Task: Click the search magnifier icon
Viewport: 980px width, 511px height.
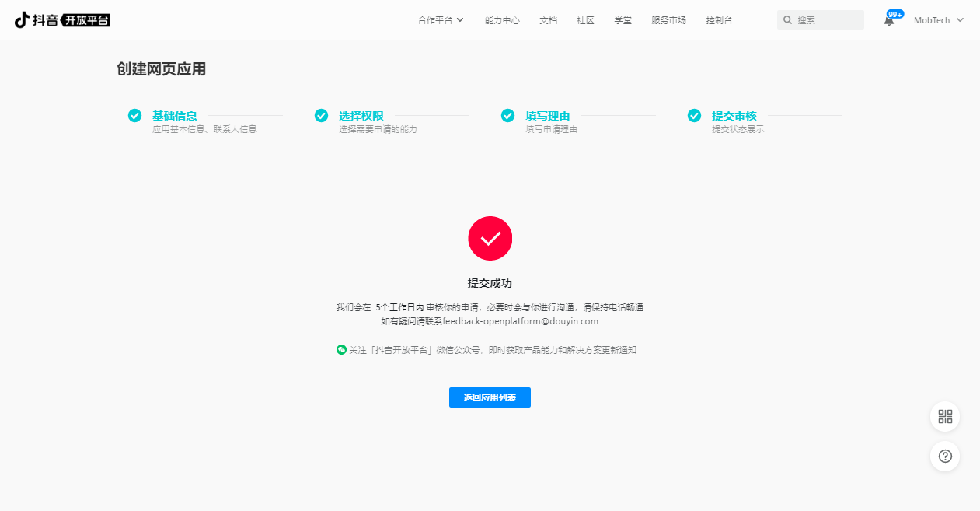Action: click(787, 20)
